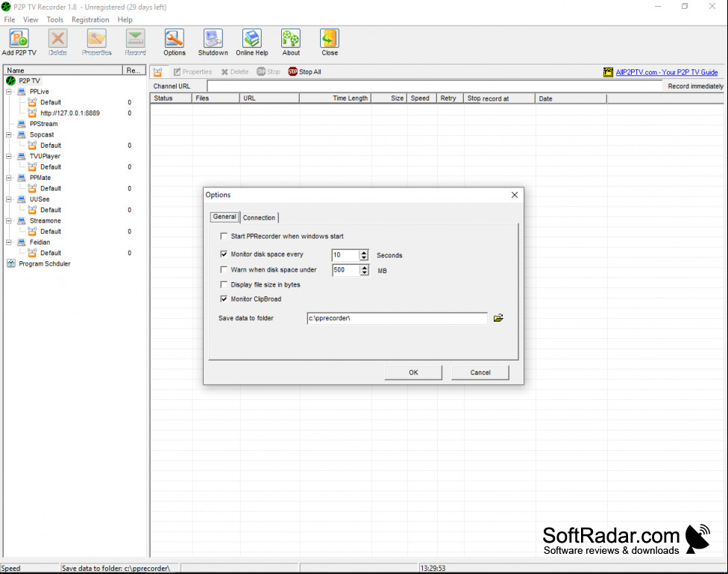The width and height of the screenshot is (728, 574).
Task: Collapse the Sopcast tree node
Action: coord(8,135)
